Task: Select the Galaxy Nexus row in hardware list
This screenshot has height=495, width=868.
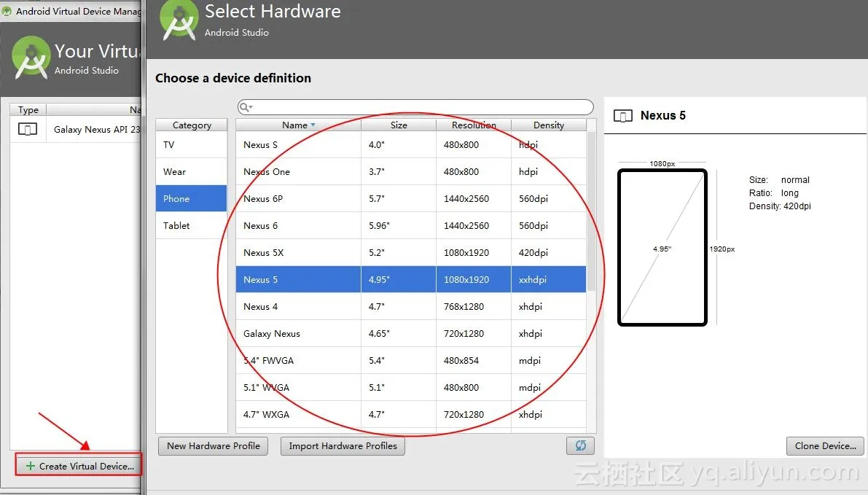Action: 411,333
